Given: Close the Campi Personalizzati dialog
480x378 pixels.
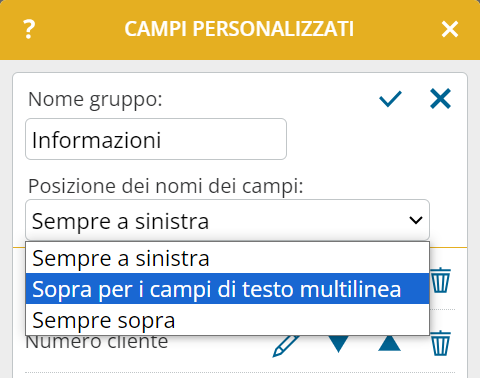Looking at the screenshot, I should click(x=450, y=29).
